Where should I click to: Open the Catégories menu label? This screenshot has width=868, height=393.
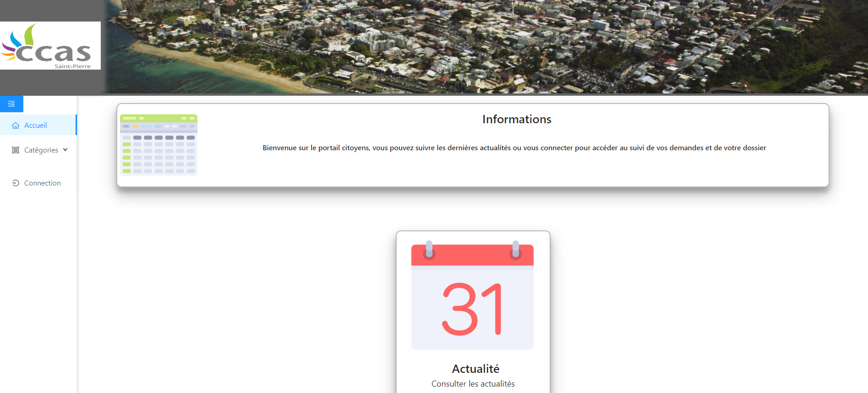click(41, 150)
